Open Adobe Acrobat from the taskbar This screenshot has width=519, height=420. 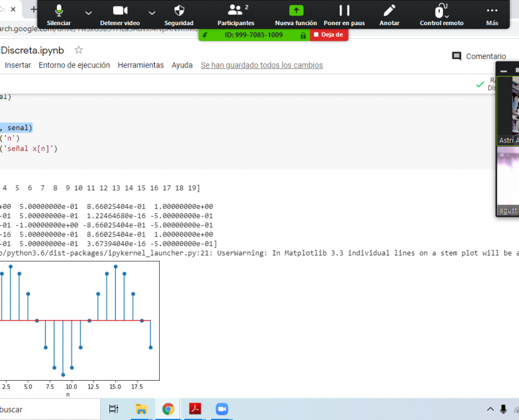coord(195,409)
